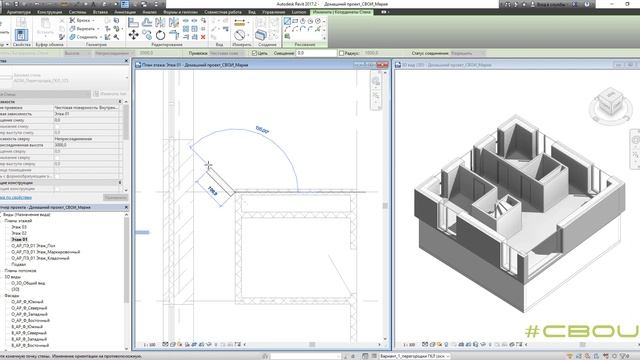Toggle checkbox in the ninth properties row
640x360 pixels.
pos(57,158)
